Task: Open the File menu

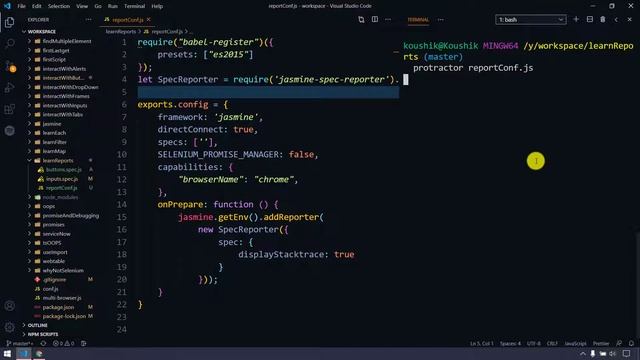Action: coord(22,6)
